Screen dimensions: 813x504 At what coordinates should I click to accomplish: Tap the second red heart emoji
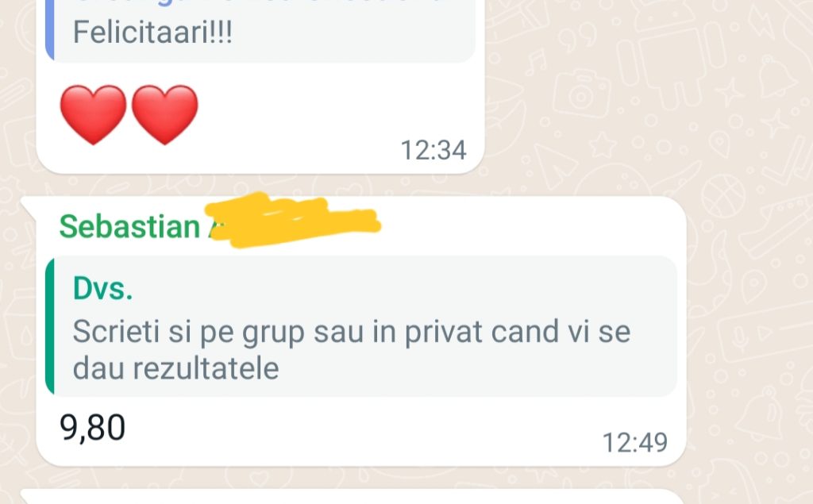point(165,114)
